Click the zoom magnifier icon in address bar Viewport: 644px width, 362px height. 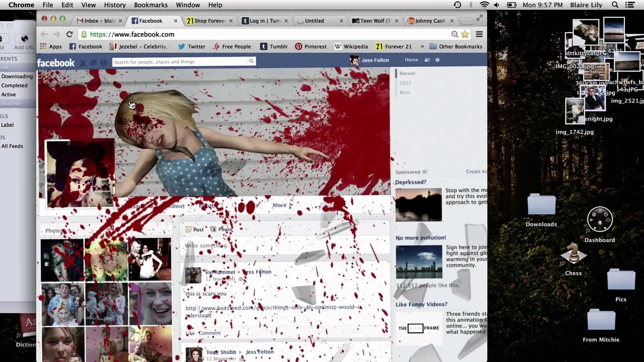[x=454, y=34]
